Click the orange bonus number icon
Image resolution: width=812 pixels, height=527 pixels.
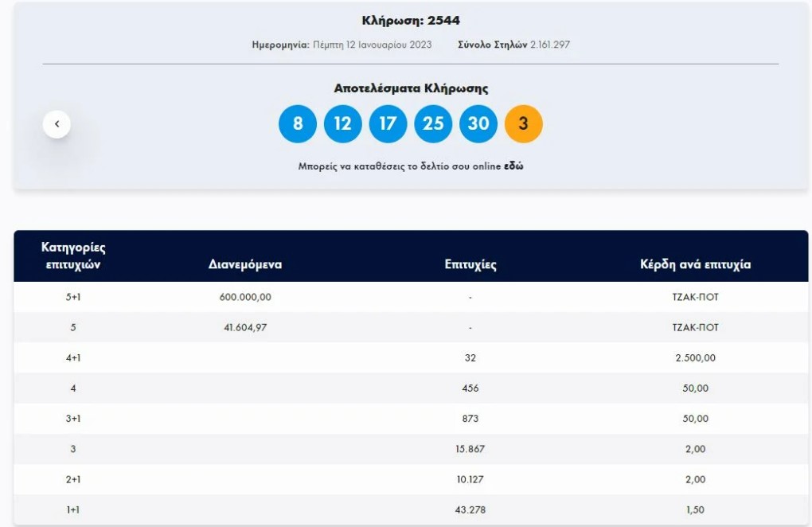tap(525, 123)
